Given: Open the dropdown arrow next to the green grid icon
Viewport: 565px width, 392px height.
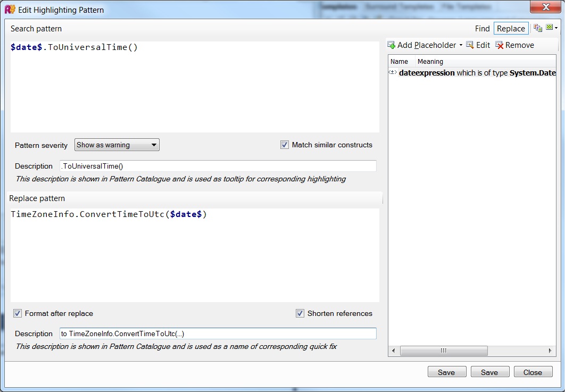Looking at the screenshot, I should click(556, 28).
